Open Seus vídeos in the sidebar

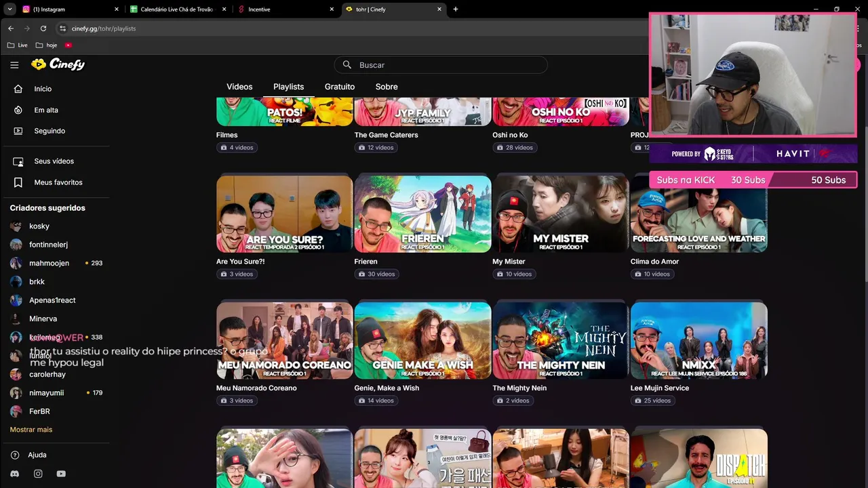(x=54, y=161)
